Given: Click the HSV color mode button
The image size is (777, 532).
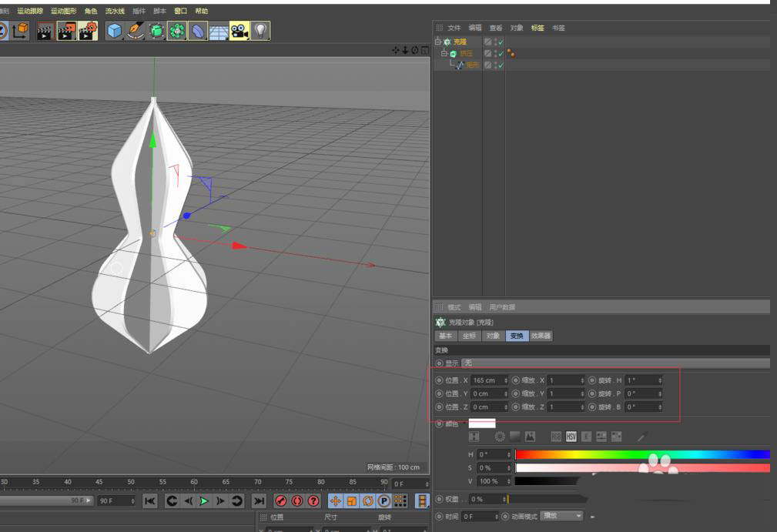Looking at the screenshot, I should click(x=571, y=436).
